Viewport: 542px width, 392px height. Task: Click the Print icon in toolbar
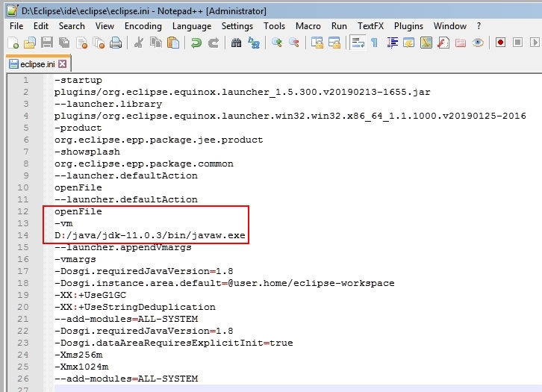(x=116, y=43)
